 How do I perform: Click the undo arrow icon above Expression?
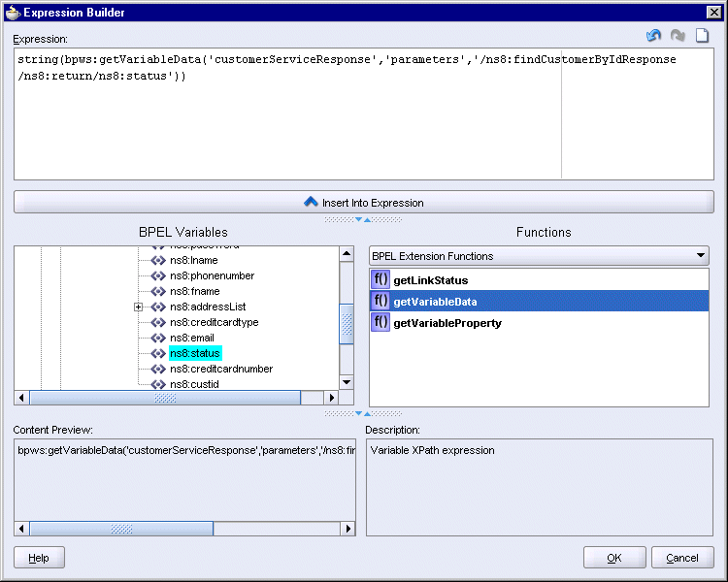[653, 35]
